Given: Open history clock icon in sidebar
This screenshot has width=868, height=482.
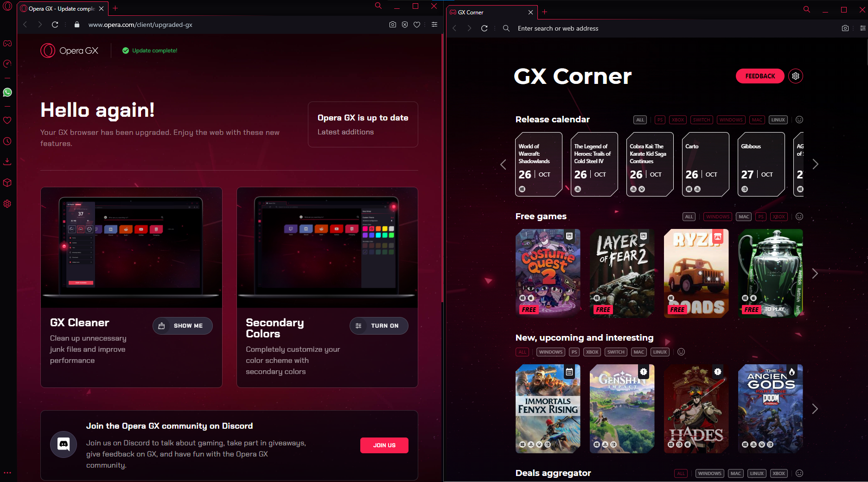Looking at the screenshot, I should pyautogui.click(x=7, y=141).
